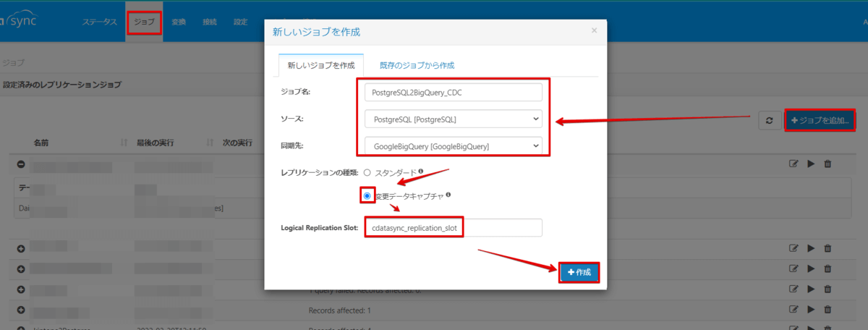Open 接続 in the top navigation
The height and width of the screenshot is (330, 868).
tap(210, 22)
